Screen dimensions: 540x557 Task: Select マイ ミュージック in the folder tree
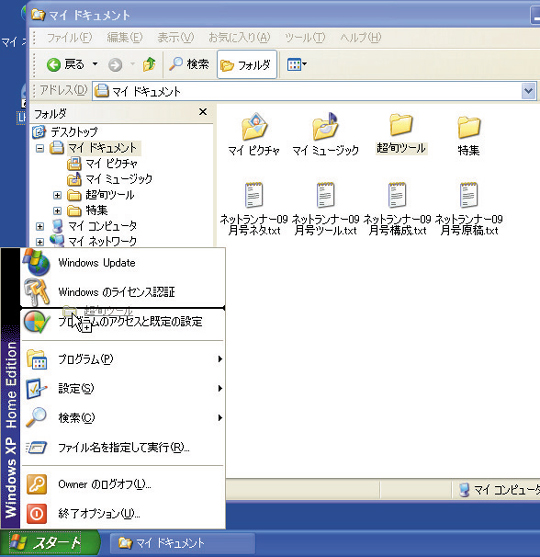point(119,179)
